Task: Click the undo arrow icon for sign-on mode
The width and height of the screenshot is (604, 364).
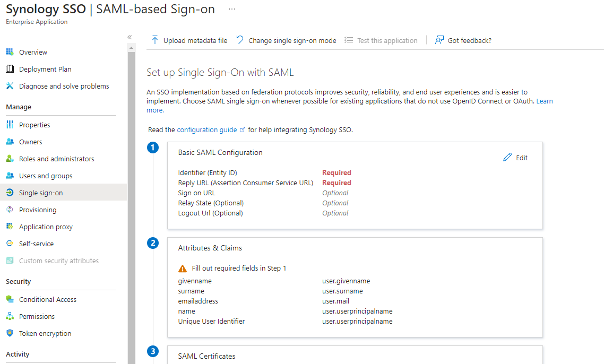Action: click(239, 40)
